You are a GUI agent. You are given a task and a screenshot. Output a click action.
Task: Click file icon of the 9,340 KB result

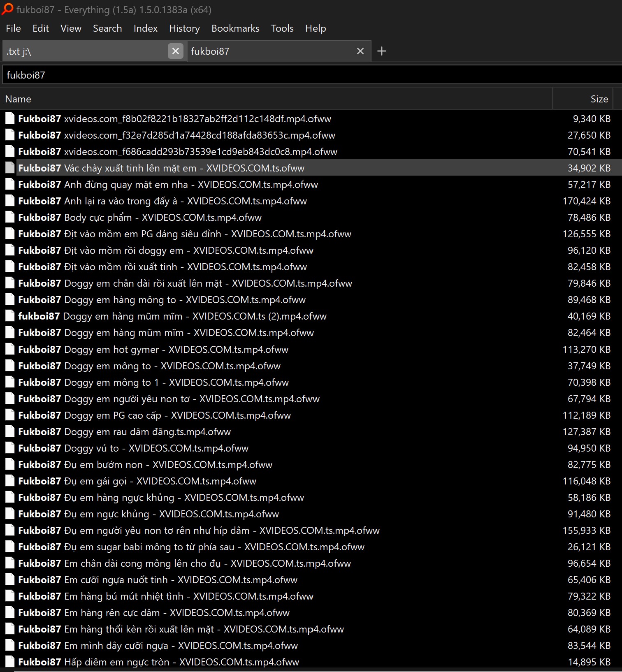[x=10, y=119]
